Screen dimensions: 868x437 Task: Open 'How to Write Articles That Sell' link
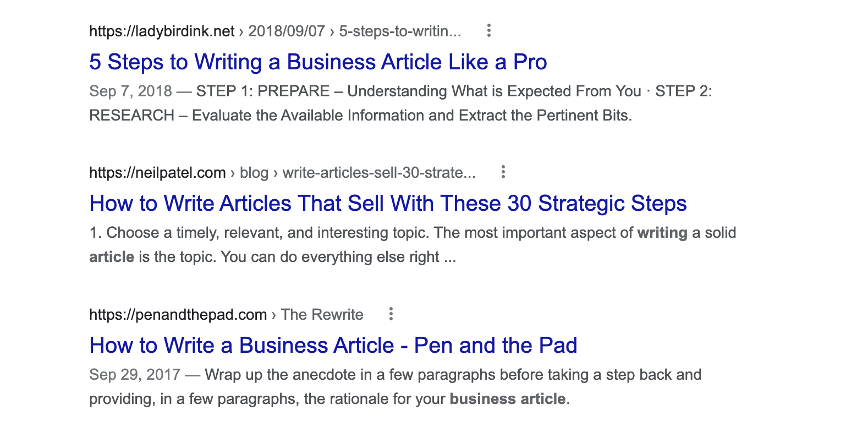tap(388, 204)
